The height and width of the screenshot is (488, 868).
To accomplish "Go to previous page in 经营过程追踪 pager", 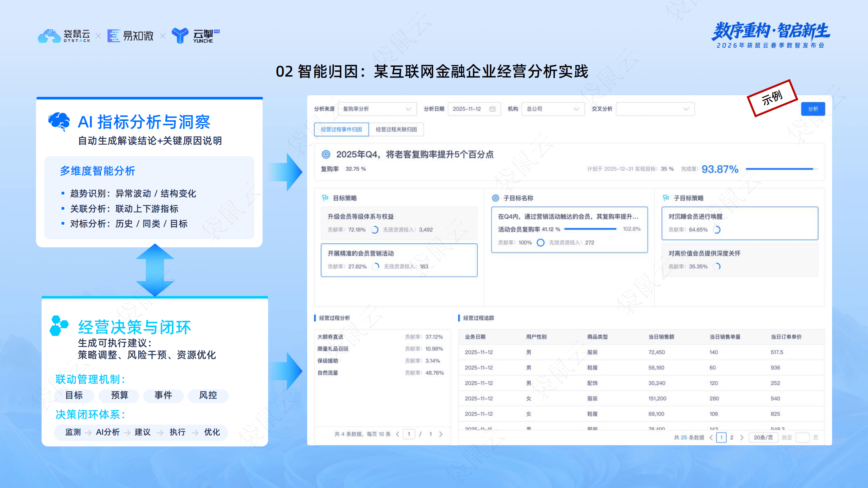I will tap(711, 438).
